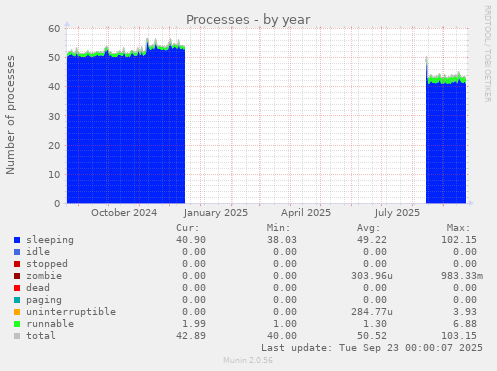The height and width of the screenshot is (371, 497).
Task: Click the uninterruptible average value 284.77u
Action: (372, 312)
